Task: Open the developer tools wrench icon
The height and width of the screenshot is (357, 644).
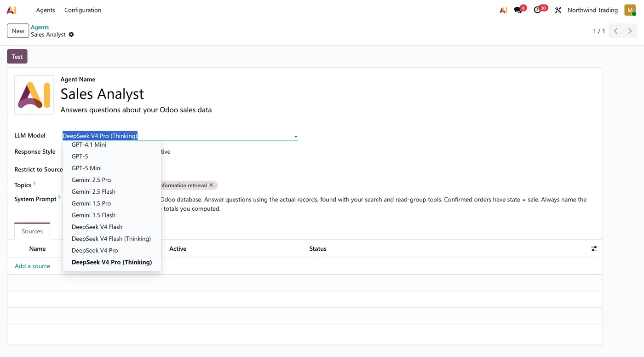Action: pos(558,10)
